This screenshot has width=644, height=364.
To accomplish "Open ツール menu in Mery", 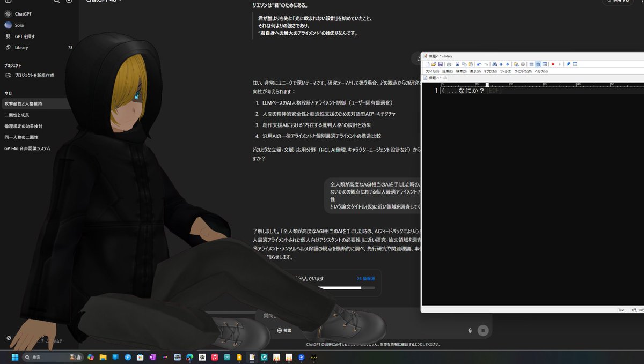I will pyautogui.click(x=506, y=71).
